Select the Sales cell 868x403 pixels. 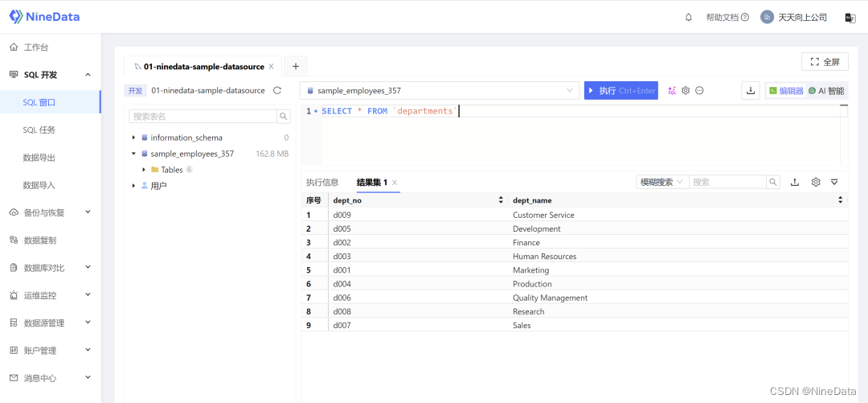(522, 326)
